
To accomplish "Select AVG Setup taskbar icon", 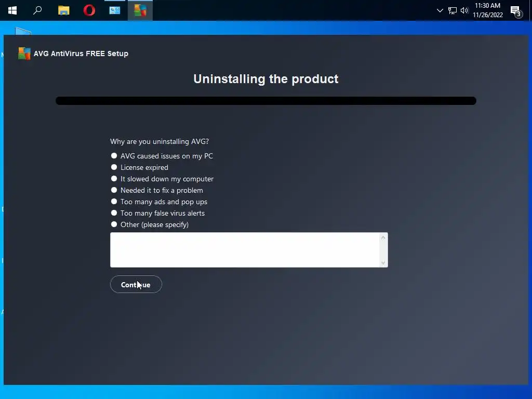I will pyautogui.click(x=140, y=10).
